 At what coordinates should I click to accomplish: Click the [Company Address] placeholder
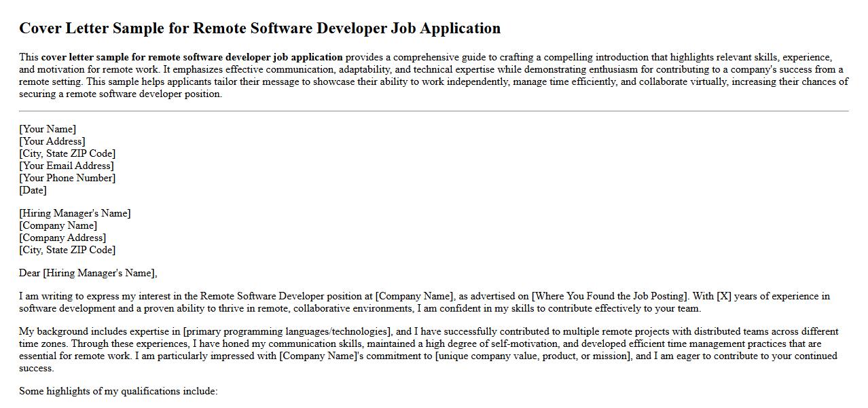pyautogui.click(x=62, y=238)
